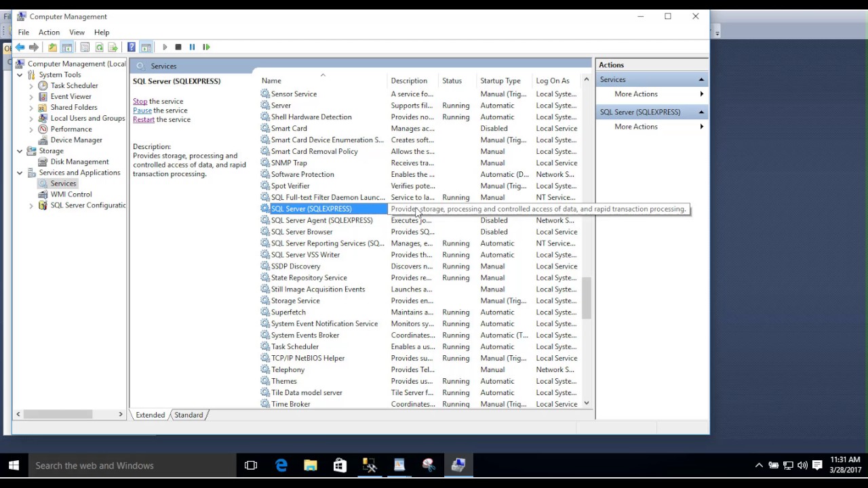Toggle the Show/Hide Console Tree toolbar button
This screenshot has height=488, width=868.
[x=67, y=47]
